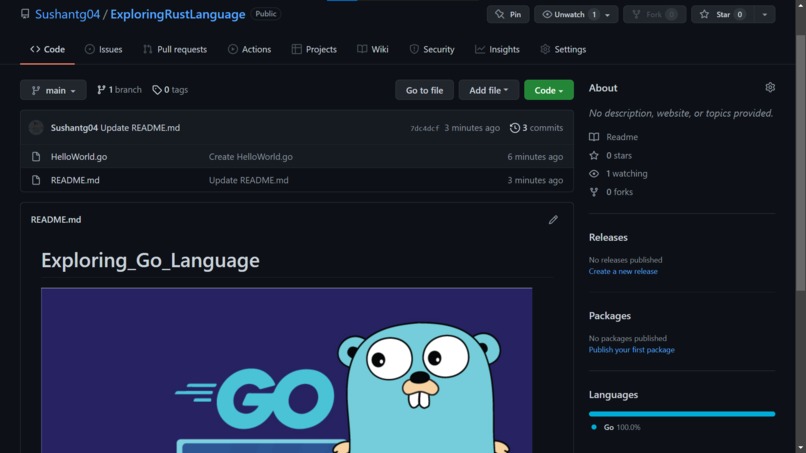The image size is (806, 453).
Task: Open the ExploringRustLanguage repository link
Action: (x=177, y=14)
